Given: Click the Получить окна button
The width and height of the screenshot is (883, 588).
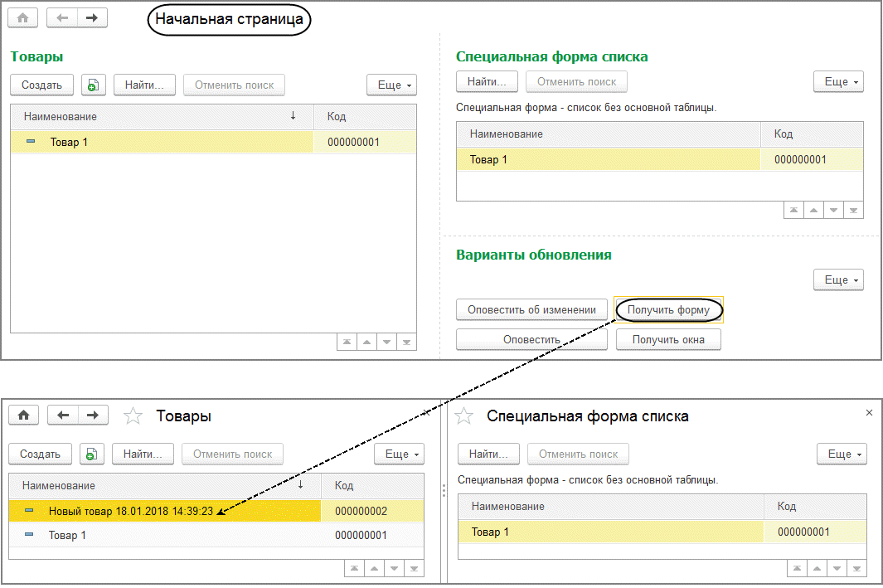Looking at the screenshot, I should click(668, 340).
